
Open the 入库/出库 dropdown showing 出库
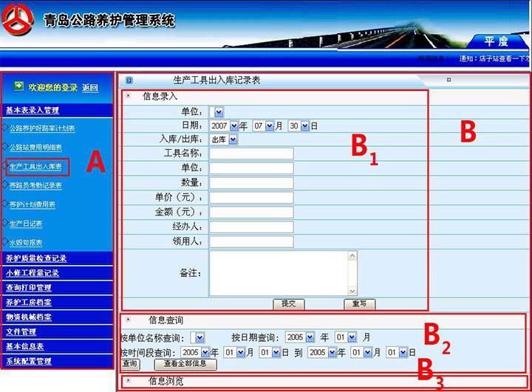[x=224, y=140]
